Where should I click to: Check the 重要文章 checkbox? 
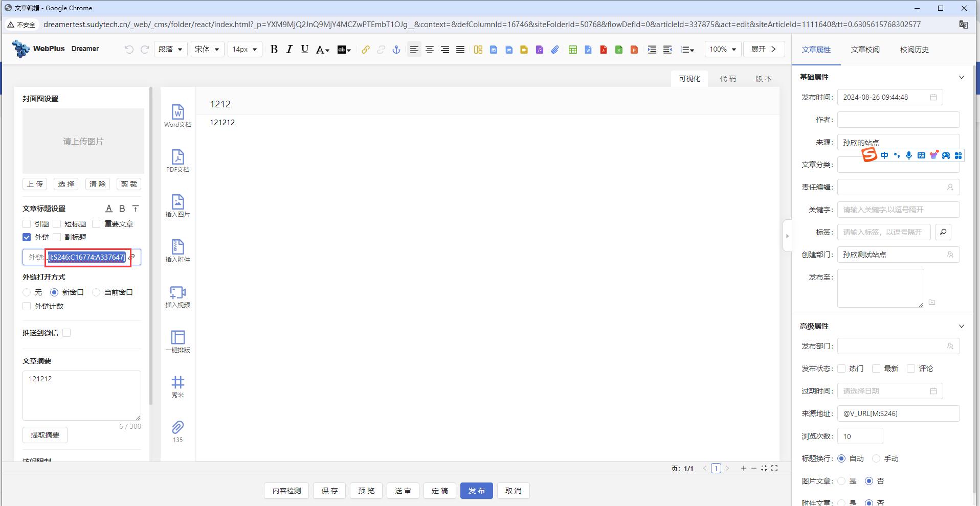coord(96,224)
